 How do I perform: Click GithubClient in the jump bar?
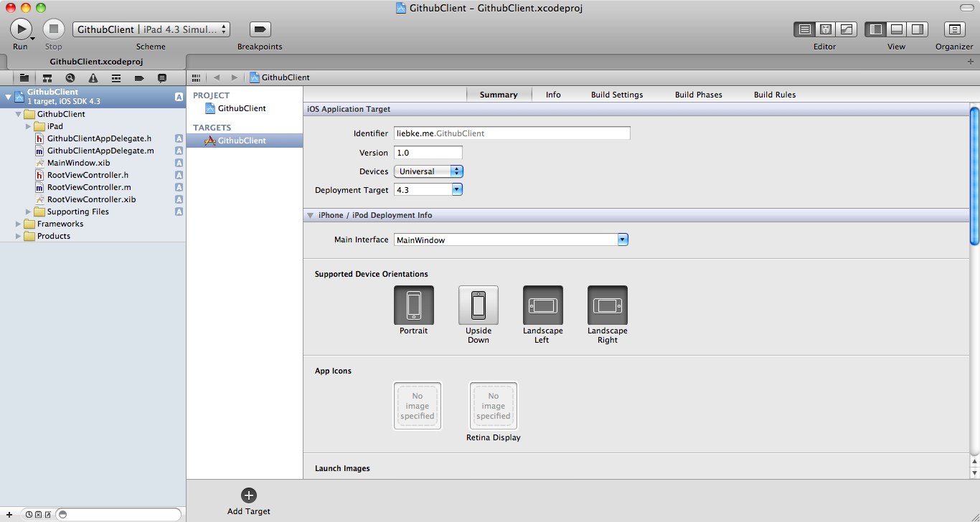click(280, 77)
